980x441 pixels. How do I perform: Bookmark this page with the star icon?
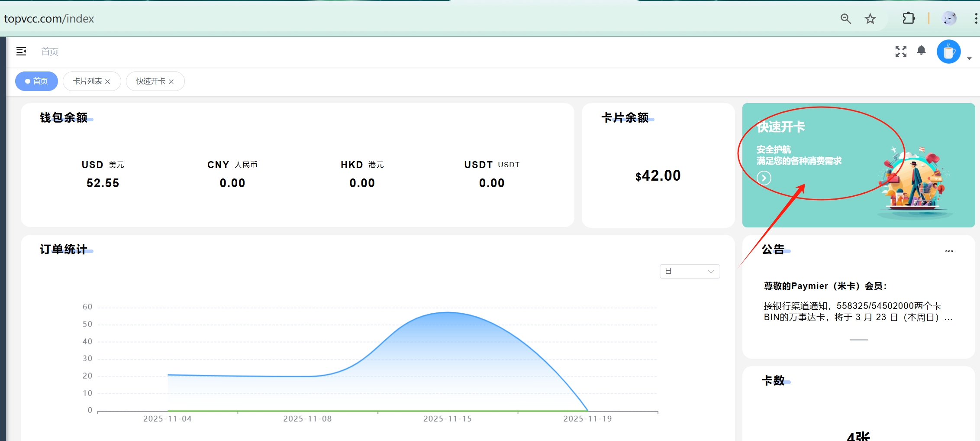(x=870, y=19)
